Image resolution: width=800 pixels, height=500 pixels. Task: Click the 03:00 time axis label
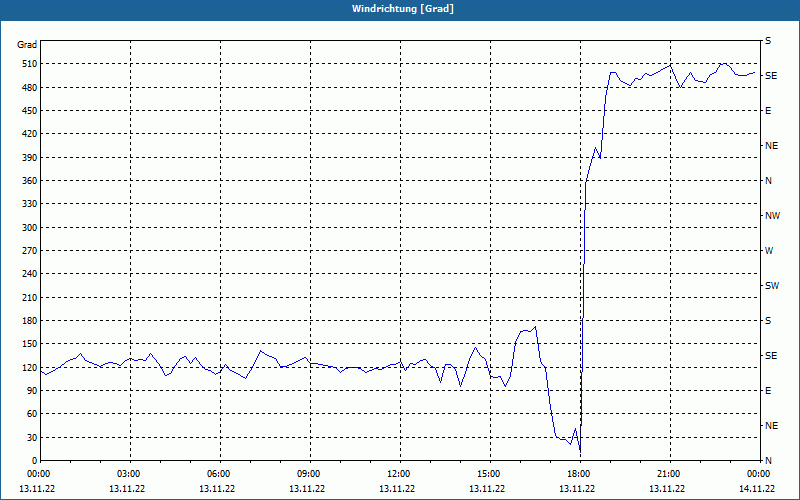click(x=130, y=474)
